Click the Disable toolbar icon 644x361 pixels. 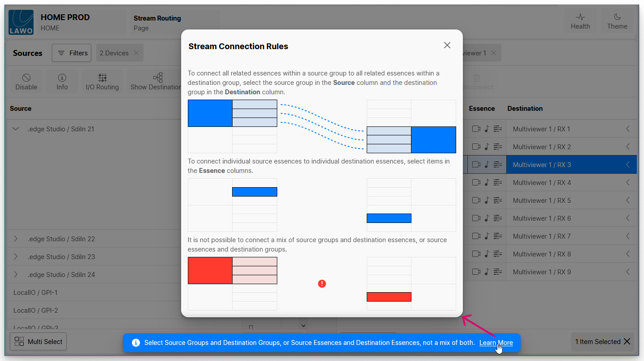pos(26,82)
